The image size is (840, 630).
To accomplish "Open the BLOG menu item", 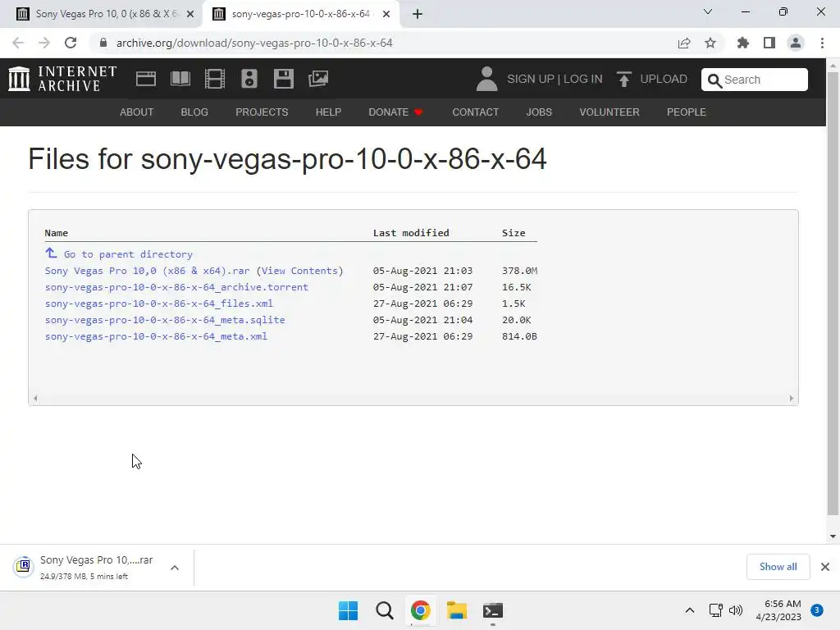I will [x=194, y=112].
